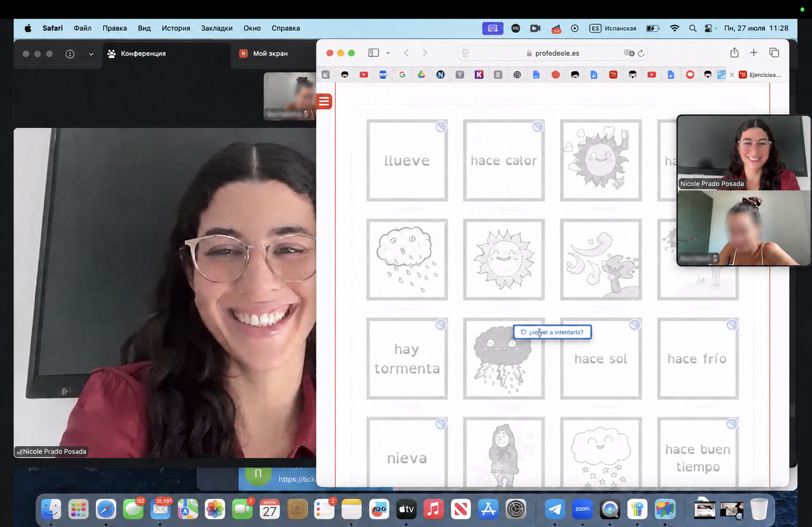This screenshot has width=812, height=527.
Task: Open Control Center in the menu bar
Action: (x=709, y=28)
